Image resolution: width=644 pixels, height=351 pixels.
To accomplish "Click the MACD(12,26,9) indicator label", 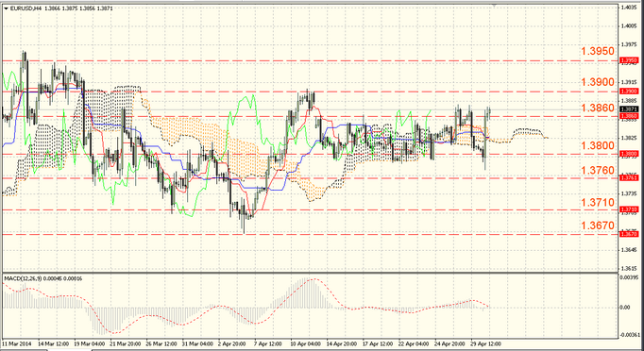I will tap(22, 278).
